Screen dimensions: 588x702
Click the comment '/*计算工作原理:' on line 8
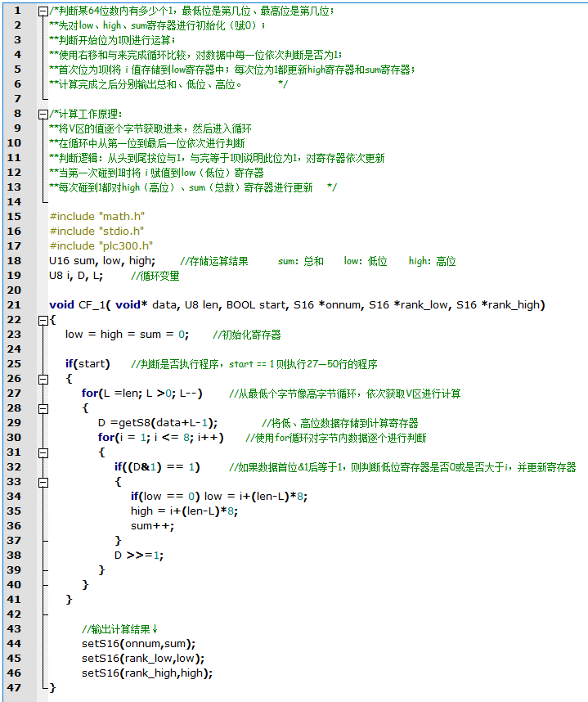click(86, 114)
